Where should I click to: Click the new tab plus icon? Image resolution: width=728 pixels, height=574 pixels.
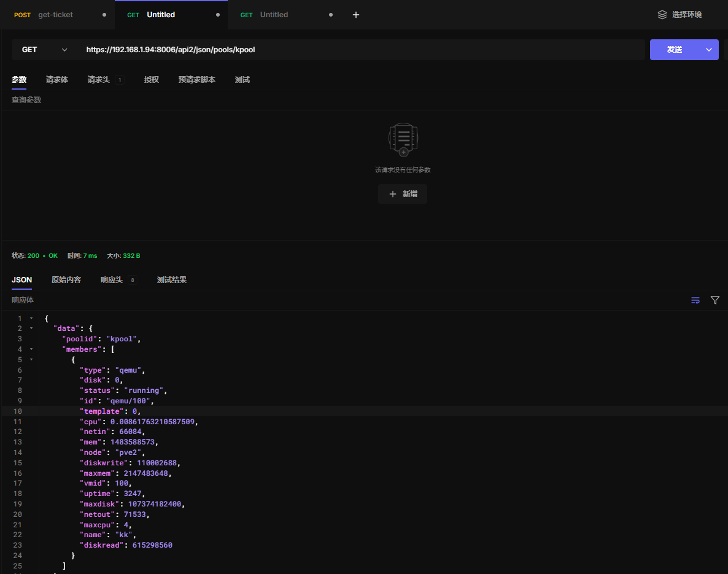[356, 15]
